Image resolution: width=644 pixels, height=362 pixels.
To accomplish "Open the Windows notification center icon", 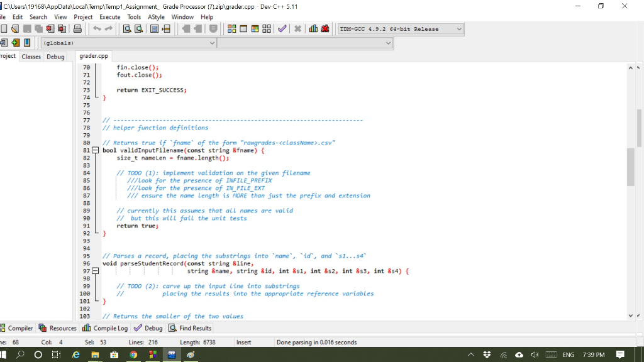I will tap(620, 354).
